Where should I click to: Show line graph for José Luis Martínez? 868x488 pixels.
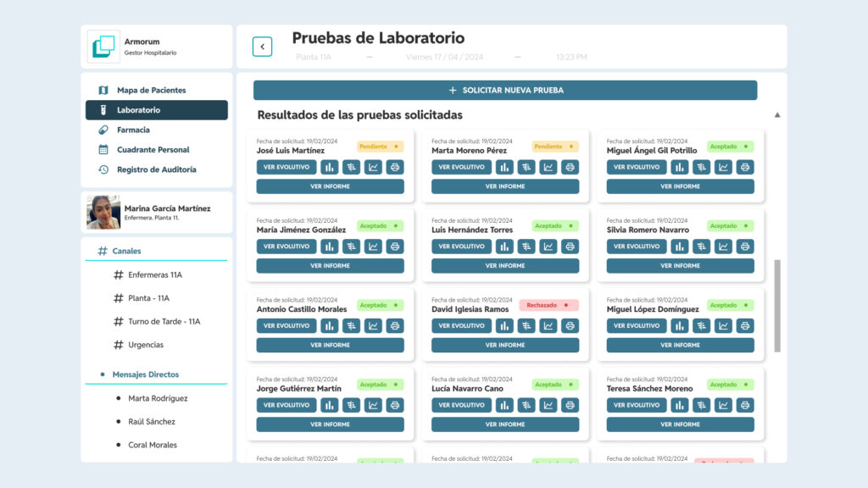click(373, 167)
